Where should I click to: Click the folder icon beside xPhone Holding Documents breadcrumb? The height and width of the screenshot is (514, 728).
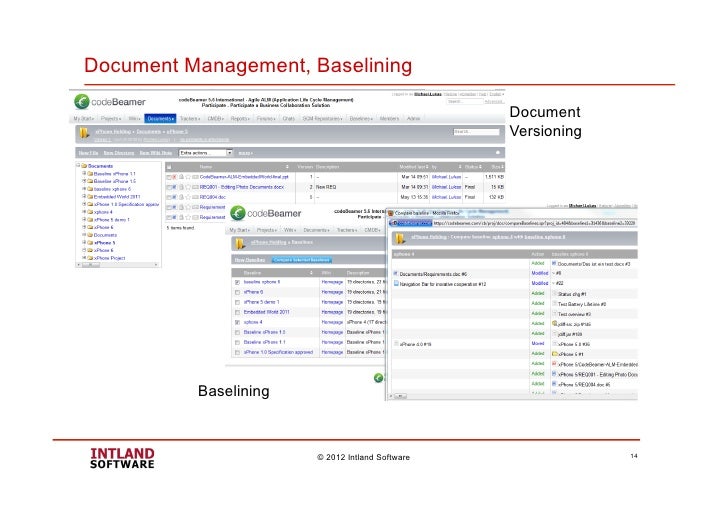(84, 134)
